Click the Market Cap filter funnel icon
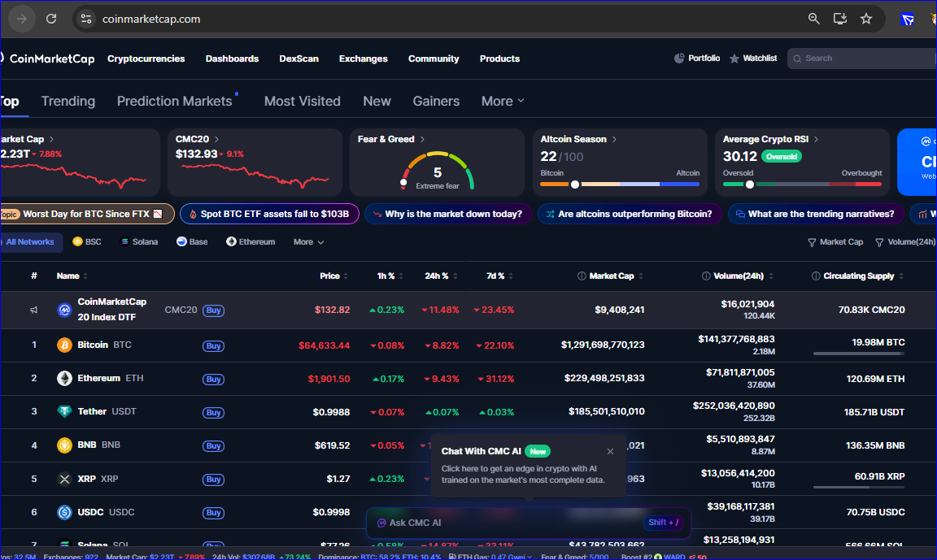 (812, 242)
